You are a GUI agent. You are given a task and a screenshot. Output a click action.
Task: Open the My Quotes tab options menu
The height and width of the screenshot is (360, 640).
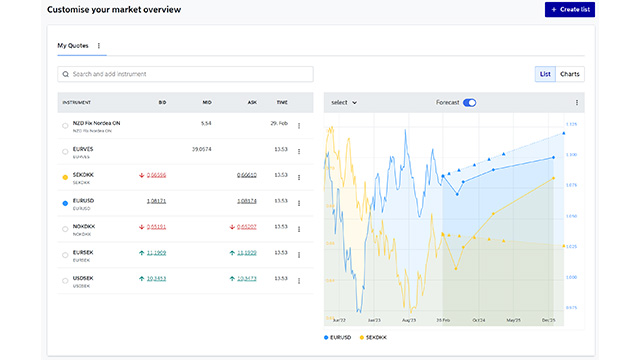click(x=99, y=46)
